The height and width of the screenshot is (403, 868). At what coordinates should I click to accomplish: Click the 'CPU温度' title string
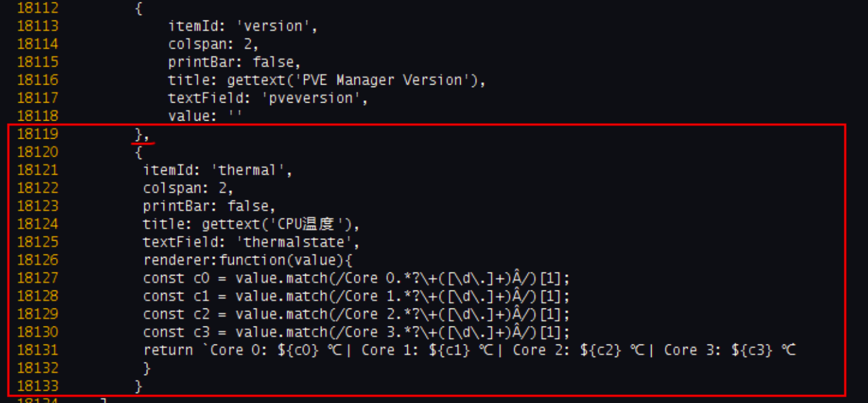310,224
